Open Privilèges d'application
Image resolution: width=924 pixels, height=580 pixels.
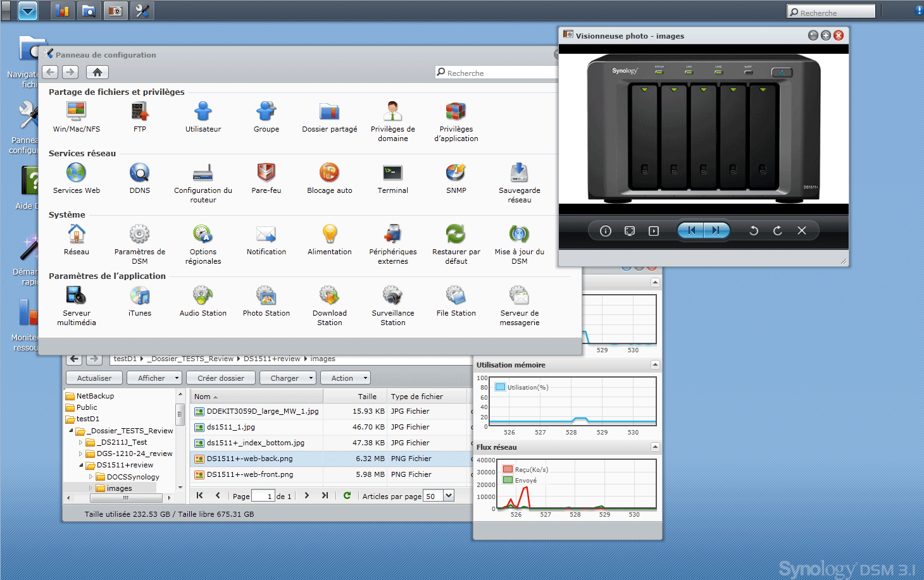(456, 112)
